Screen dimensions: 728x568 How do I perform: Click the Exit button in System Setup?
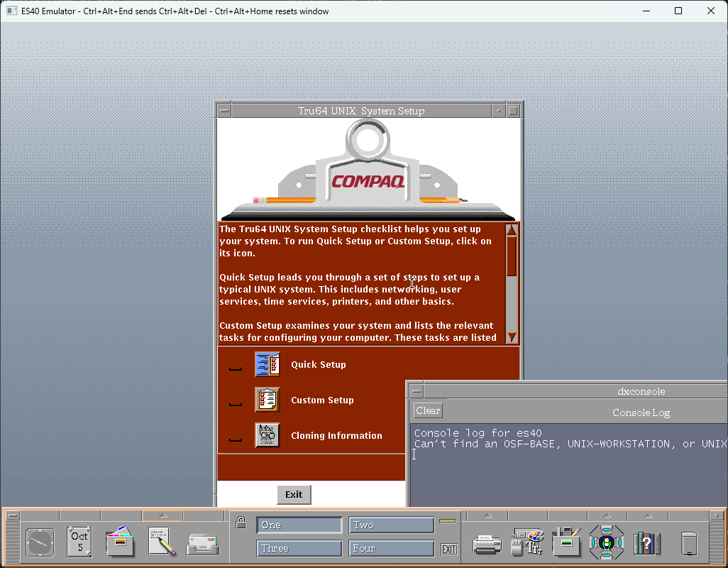click(x=294, y=495)
